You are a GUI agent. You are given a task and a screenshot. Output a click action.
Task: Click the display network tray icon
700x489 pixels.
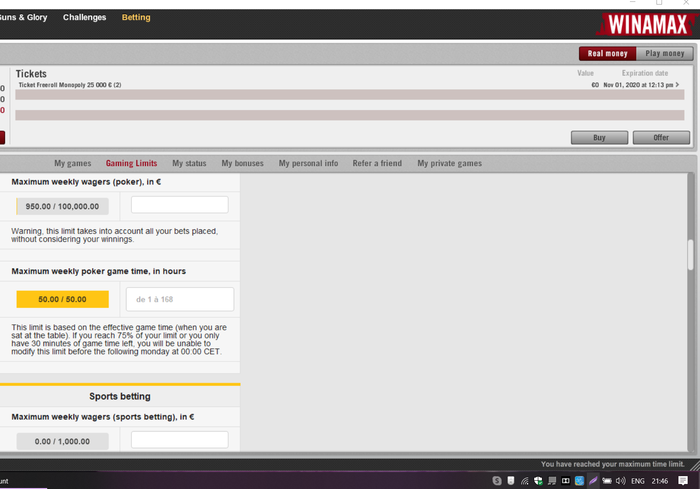[552, 481]
